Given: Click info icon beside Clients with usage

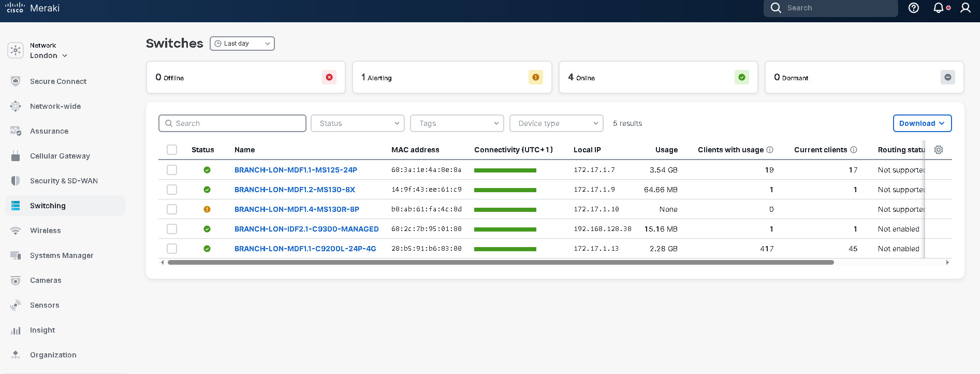Looking at the screenshot, I should click(770, 150).
